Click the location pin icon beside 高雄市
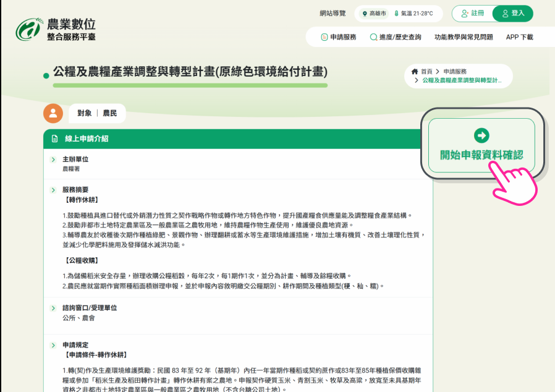This screenshot has height=392, width=555. pyautogui.click(x=365, y=13)
